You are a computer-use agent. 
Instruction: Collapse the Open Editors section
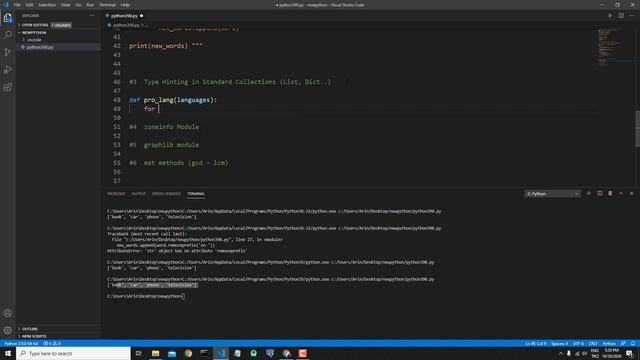(35, 25)
